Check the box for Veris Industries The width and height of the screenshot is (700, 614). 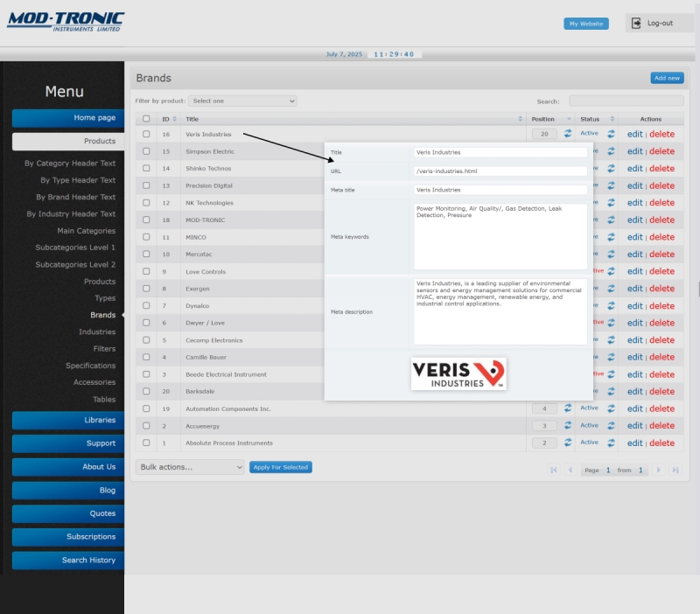[x=146, y=134]
